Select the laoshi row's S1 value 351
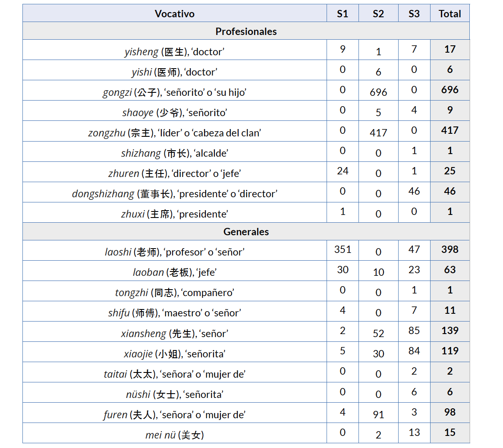The height and width of the screenshot is (448, 503). point(343,249)
